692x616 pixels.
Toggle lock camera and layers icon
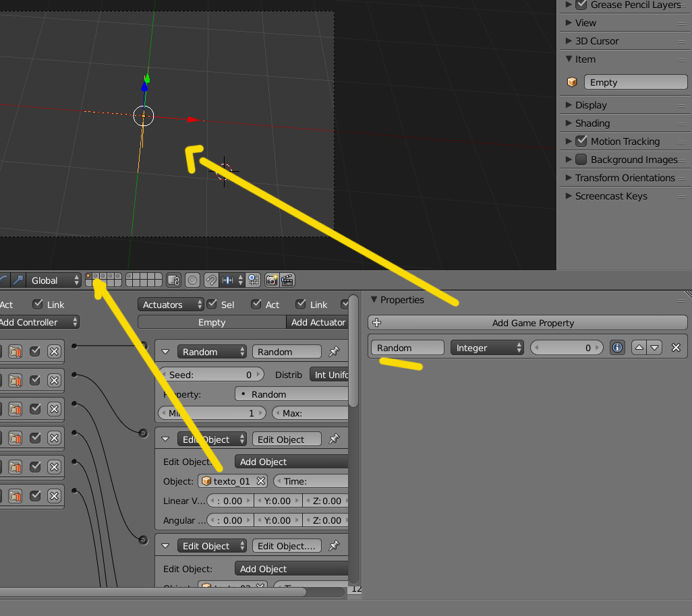click(173, 280)
